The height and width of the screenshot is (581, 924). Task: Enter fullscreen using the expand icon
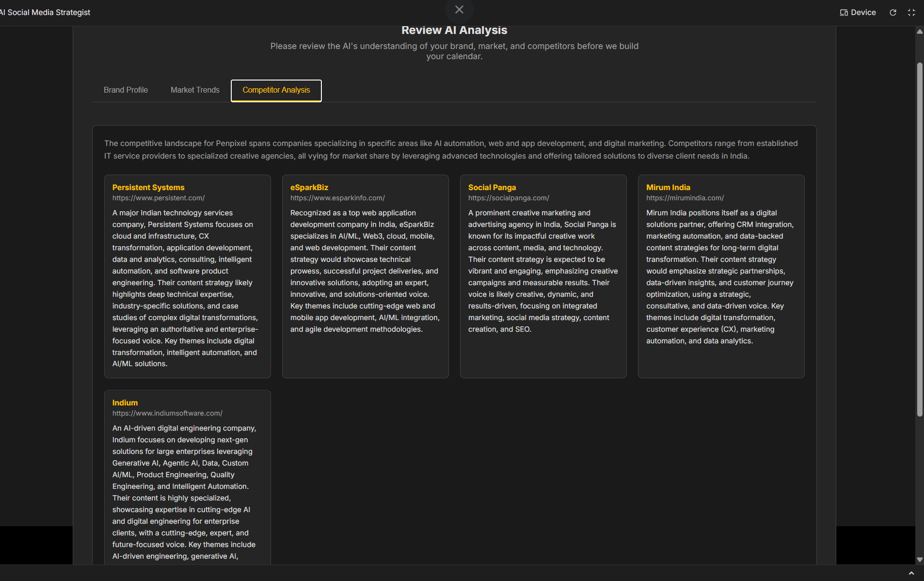click(911, 13)
